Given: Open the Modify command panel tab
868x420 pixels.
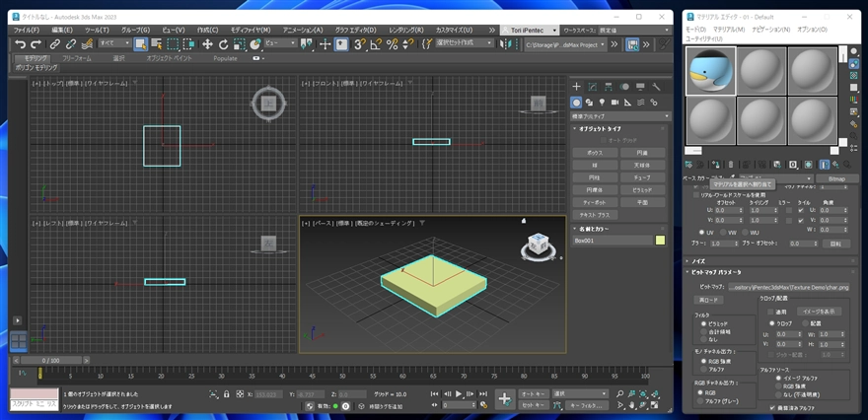Looking at the screenshot, I should point(593,87).
